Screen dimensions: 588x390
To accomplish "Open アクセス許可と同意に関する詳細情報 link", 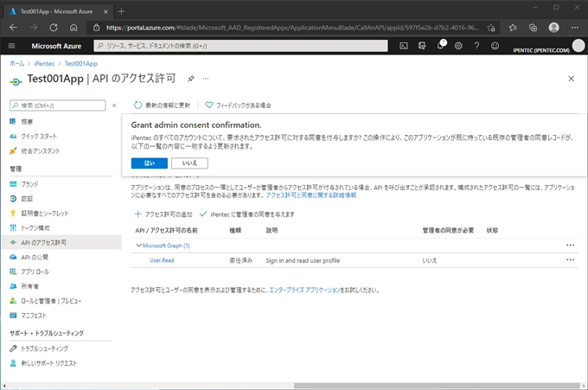I will [311, 195].
